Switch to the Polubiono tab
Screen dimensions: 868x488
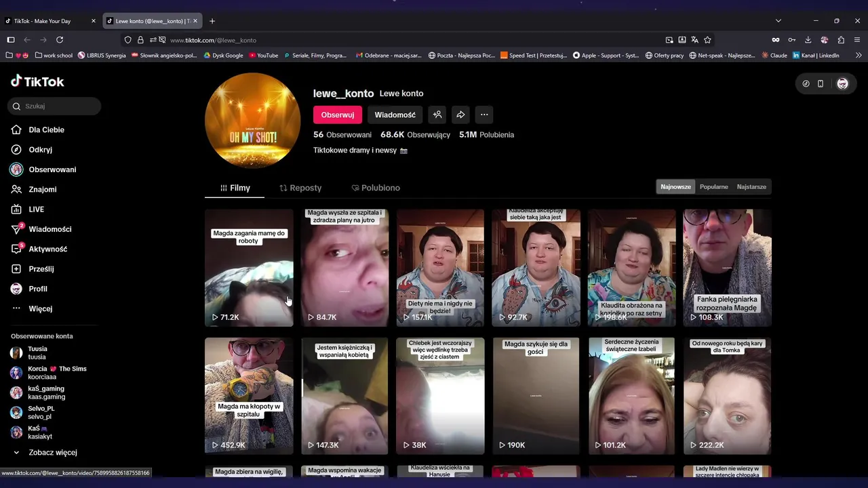coord(376,188)
